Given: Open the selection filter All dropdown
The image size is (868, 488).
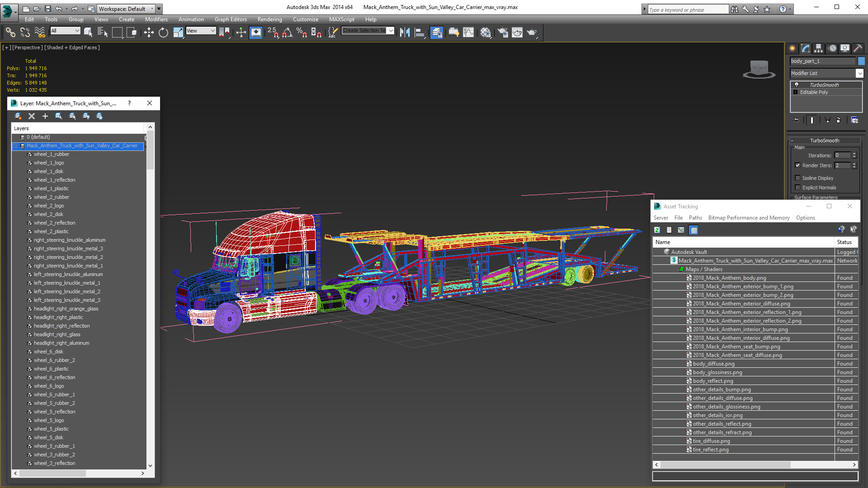Looking at the screenshot, I should click(x=66, y=31).
